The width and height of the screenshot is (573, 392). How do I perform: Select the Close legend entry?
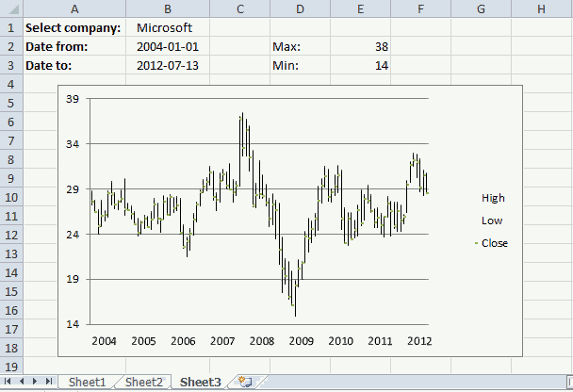492,243
